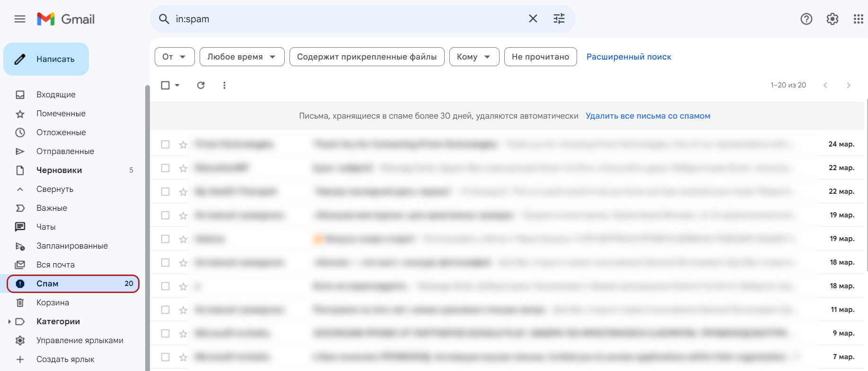The image size is (868, 371).
Task: Click the left sidebar scrollbar
Action: point(147,228)
